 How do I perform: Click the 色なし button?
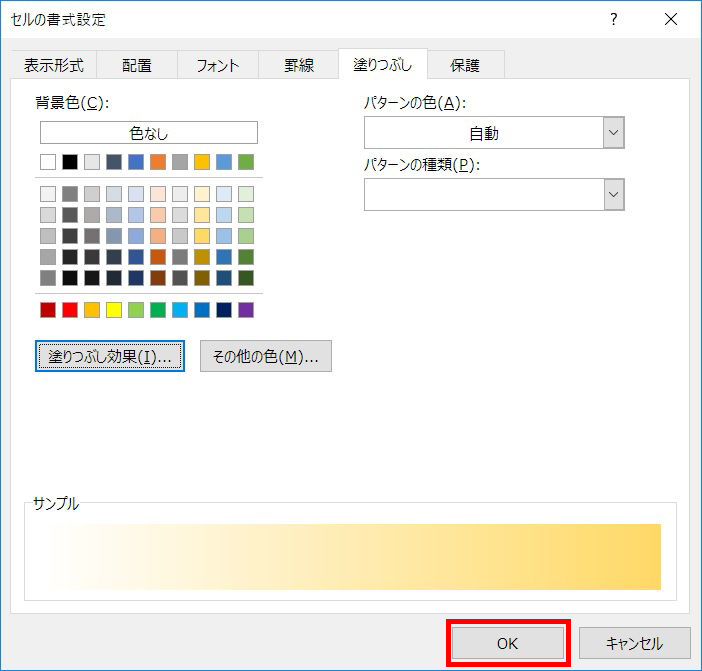click(149, 132)
